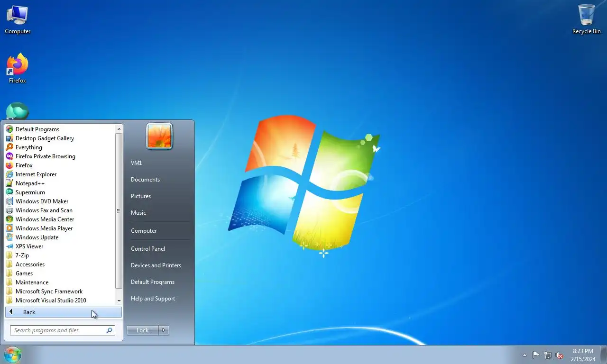Launch Supermium browser from the programs list
Screen dimensions: 607x364
30,192
